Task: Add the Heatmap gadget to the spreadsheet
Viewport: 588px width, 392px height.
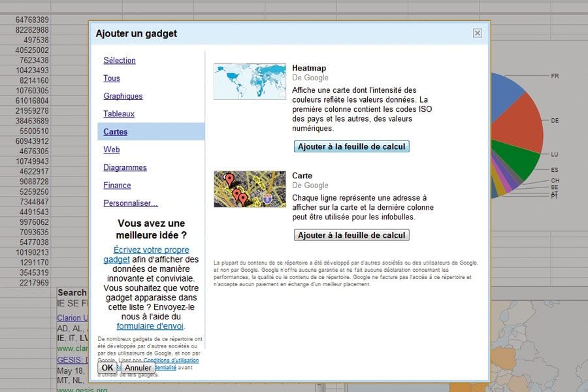Action: (351, 147)
